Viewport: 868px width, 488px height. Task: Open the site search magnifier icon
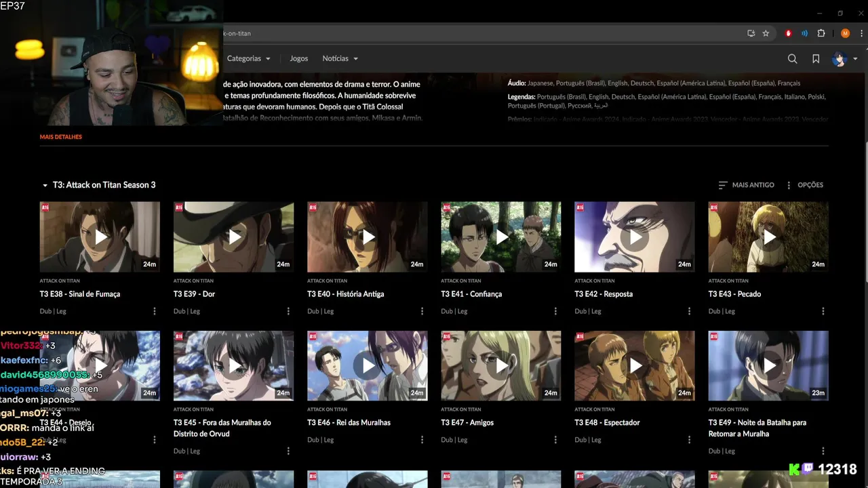(x=792, y=59)
